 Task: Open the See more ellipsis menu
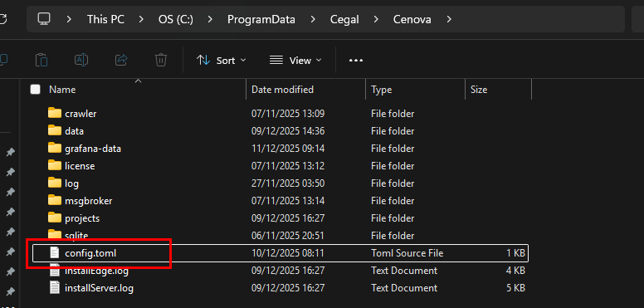point(356,61)
